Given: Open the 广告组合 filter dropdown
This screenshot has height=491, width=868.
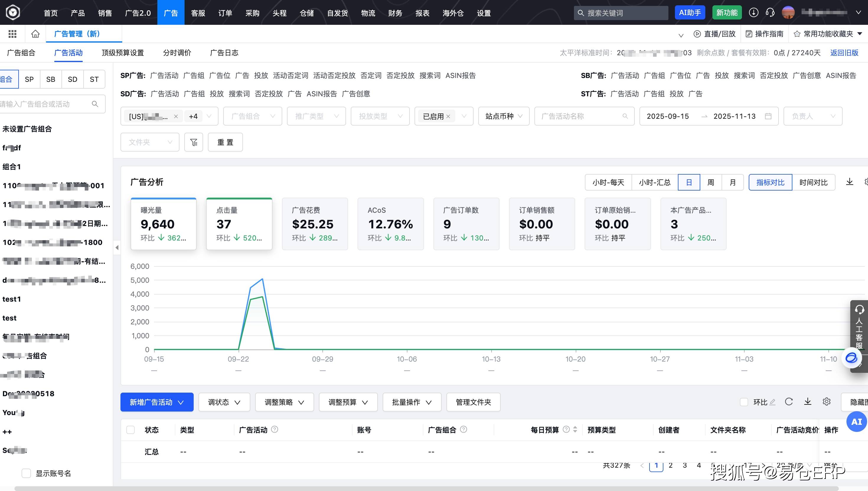Looking at the screenshot, I should pyautogui.click(x=252, y=116).
